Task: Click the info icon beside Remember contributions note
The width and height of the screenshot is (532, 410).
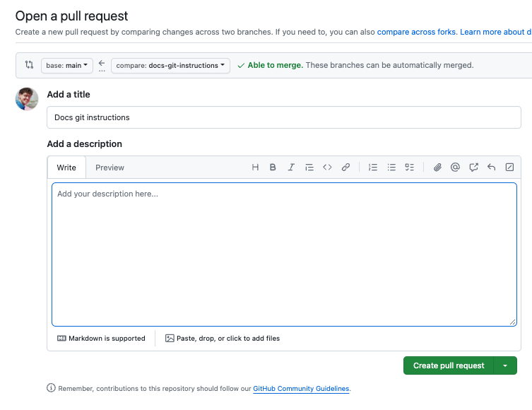Action: 51,387
